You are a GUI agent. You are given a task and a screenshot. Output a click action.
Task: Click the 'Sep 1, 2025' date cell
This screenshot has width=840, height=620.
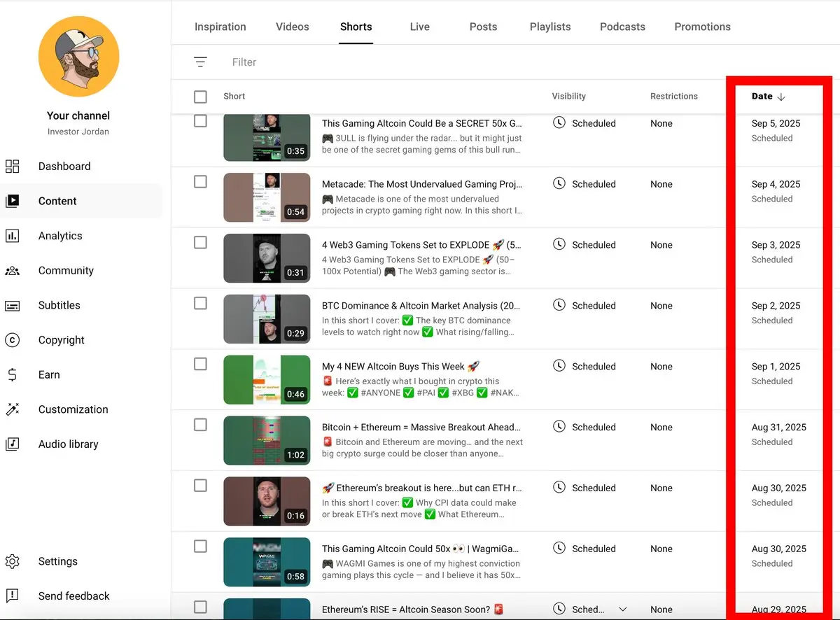[x=776, y=367]
